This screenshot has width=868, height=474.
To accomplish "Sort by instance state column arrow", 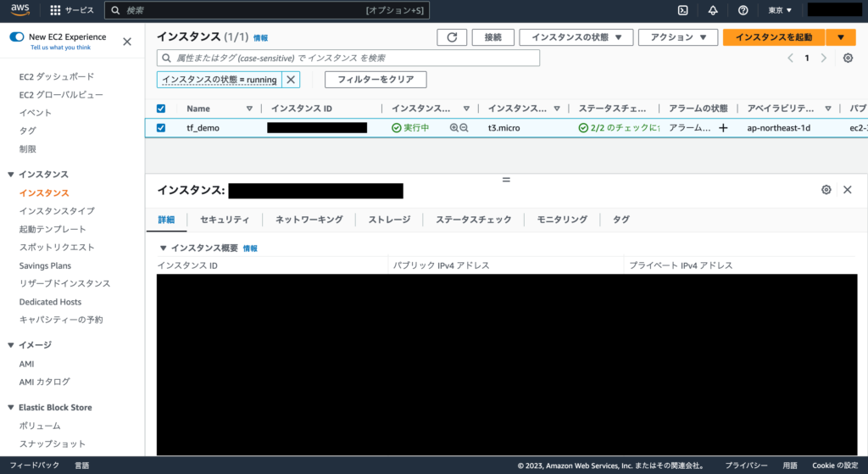I will coord(466,109).
